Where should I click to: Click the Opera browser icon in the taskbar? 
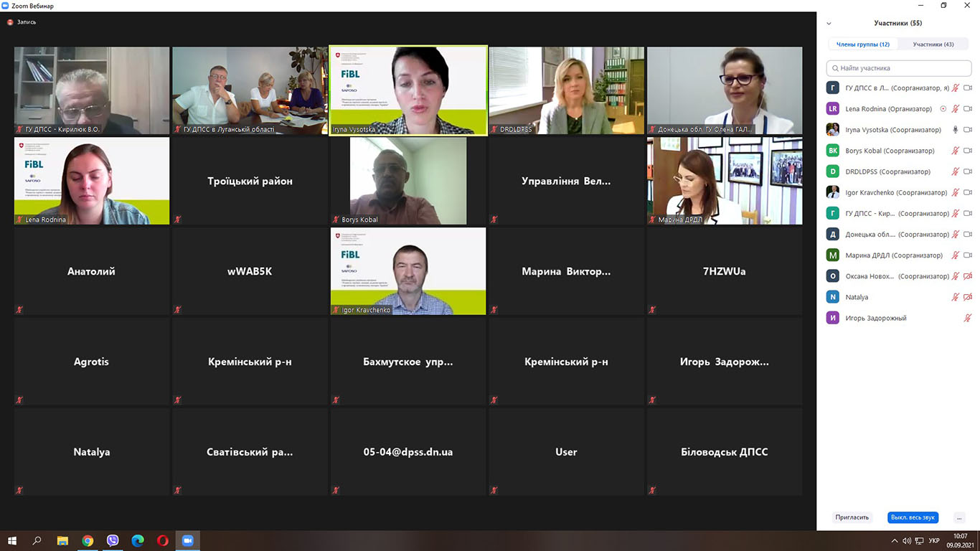(x=163, y=541)
